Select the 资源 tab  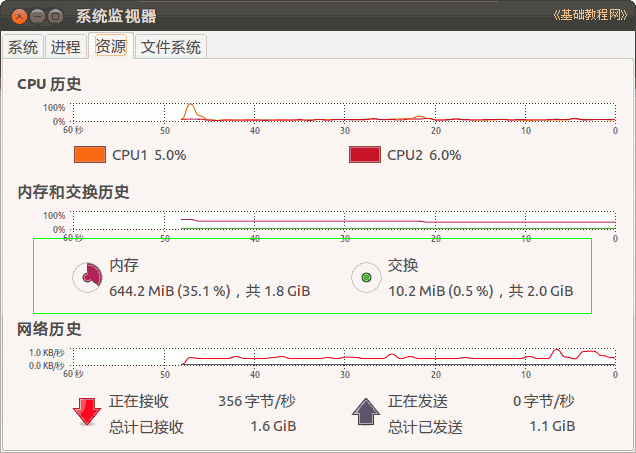pos(111,46)
